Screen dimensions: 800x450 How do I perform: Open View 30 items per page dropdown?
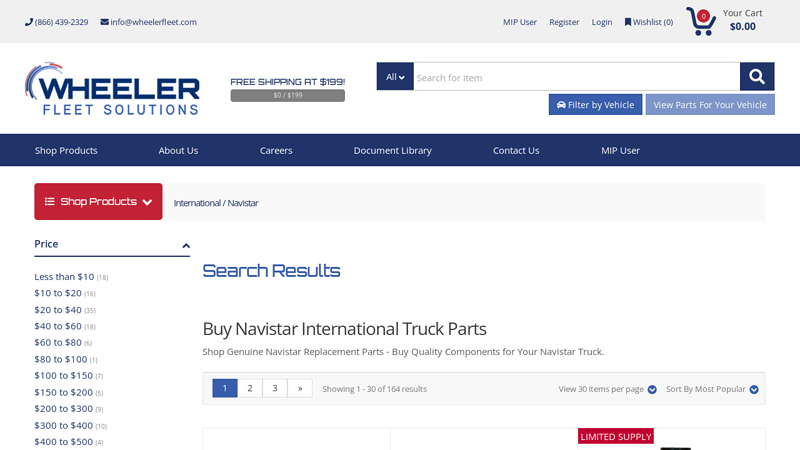(608, 389)
